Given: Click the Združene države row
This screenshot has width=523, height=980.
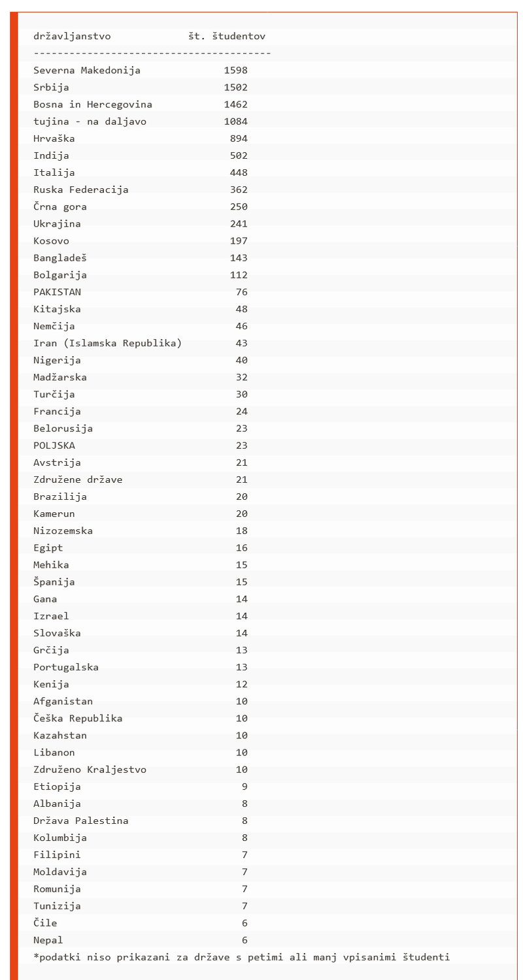Looking at the screenshot, I should 78,480.
